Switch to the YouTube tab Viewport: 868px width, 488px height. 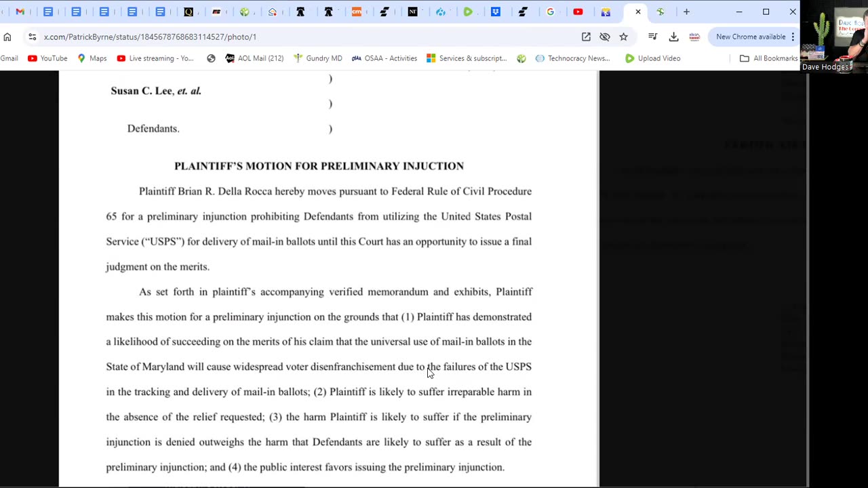click(578, 12)
